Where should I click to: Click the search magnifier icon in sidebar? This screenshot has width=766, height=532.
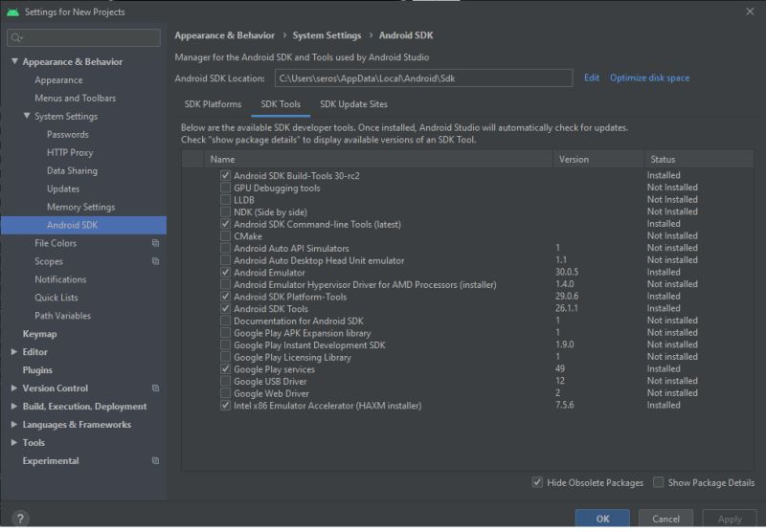16,37
